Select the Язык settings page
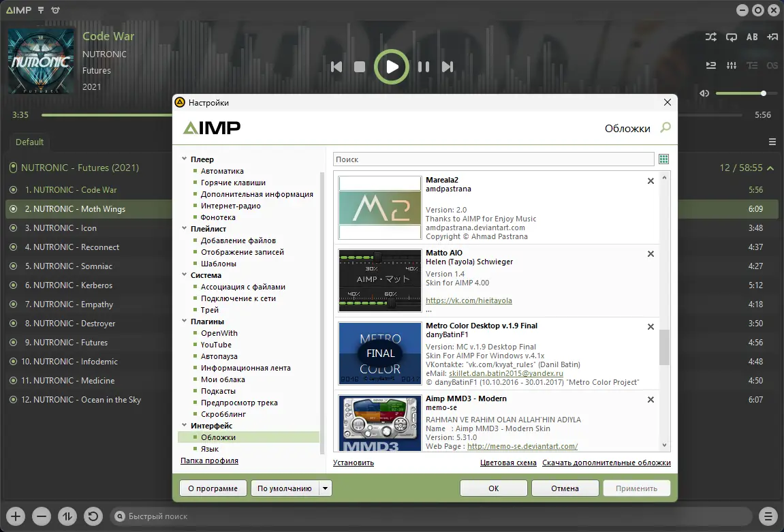Screen dimensions: 784x532 click(x=210, y=449)
